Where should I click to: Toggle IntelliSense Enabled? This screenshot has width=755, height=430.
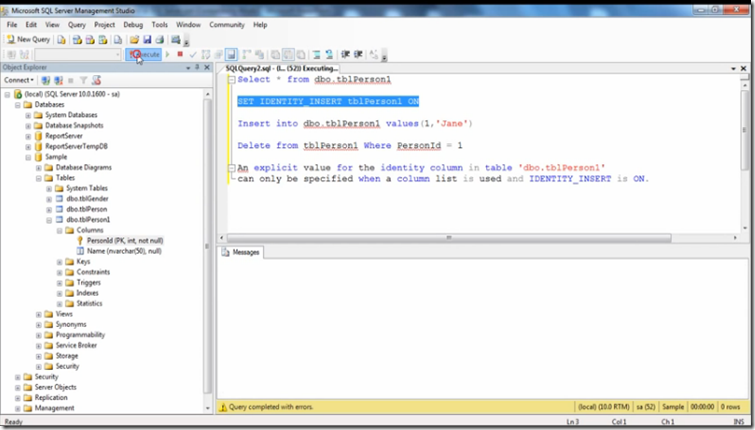pos(231,54)
